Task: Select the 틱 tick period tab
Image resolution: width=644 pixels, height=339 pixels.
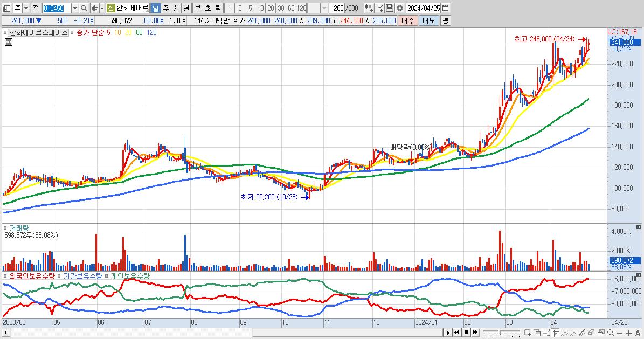Action: [x=218, y=8]
